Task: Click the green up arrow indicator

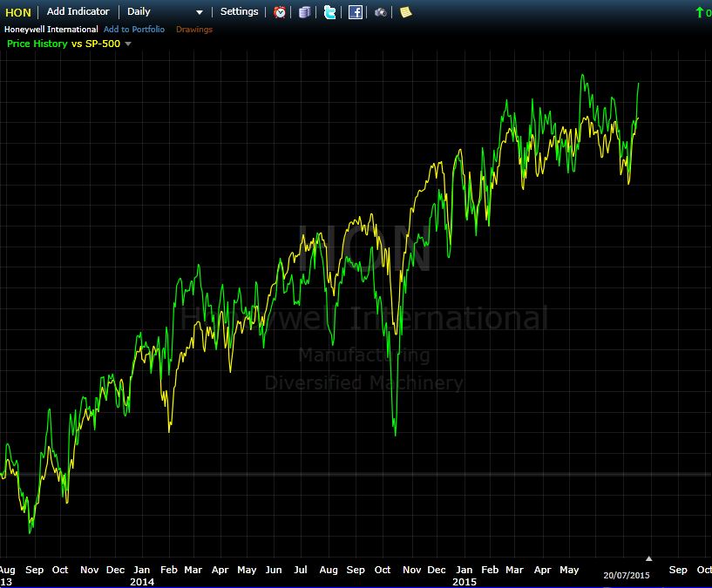Action: pyautogui.click(x=699, y=12)
